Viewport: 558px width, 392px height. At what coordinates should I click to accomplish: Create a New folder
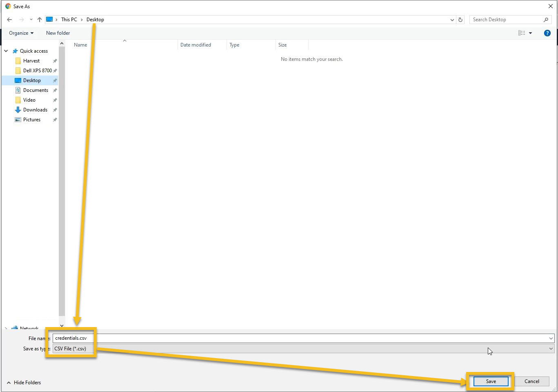58,33
